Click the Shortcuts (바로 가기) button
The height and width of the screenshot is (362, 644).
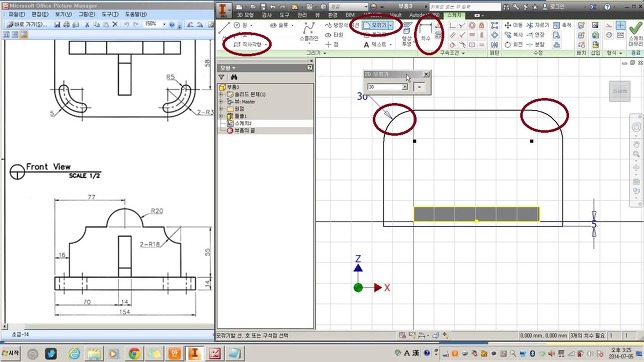pyautogui.click(x=27, y=25)
